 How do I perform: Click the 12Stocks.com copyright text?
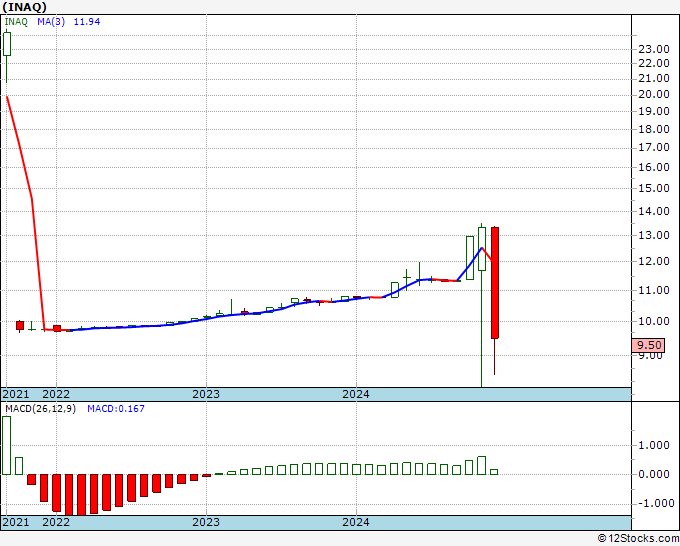(x=638, y=538)
